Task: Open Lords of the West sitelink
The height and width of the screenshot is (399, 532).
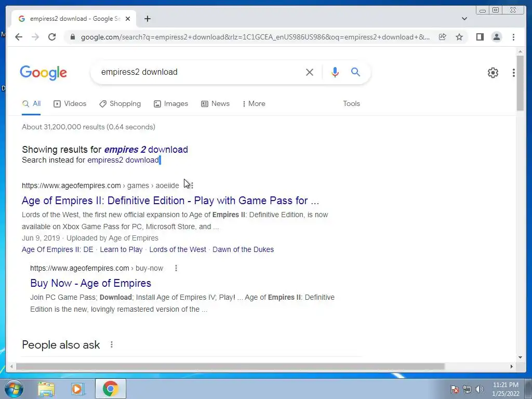Action: click(x=178, y=250)
